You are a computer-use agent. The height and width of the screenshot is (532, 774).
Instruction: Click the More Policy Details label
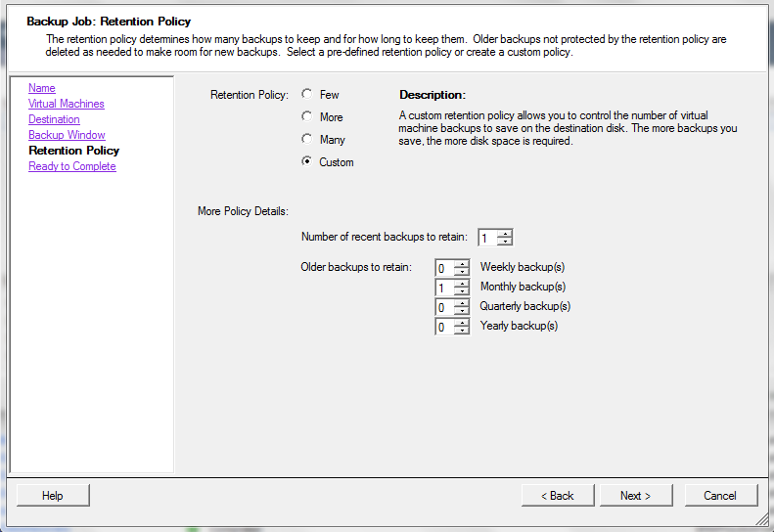(243, 211)
